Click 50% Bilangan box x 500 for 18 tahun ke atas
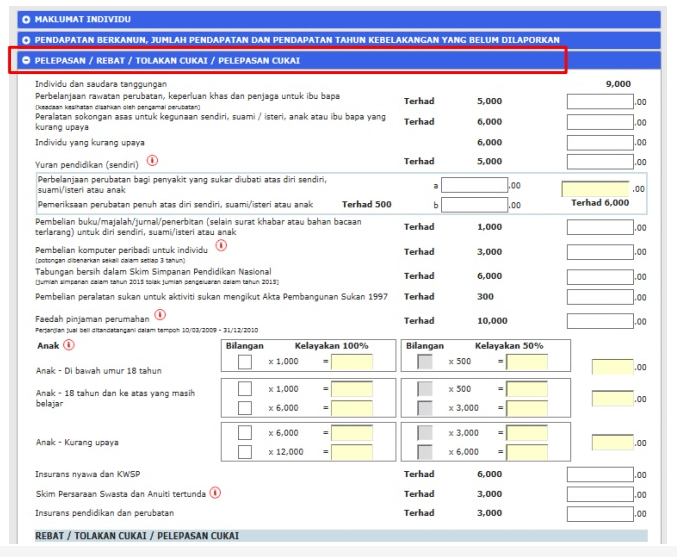 425,389
